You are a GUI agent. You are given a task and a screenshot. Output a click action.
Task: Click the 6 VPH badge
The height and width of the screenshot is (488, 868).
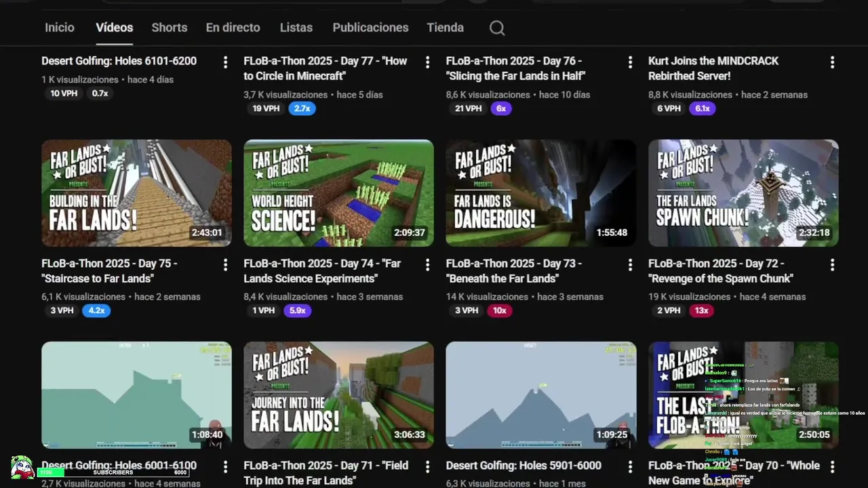click(x=669, y=108)
